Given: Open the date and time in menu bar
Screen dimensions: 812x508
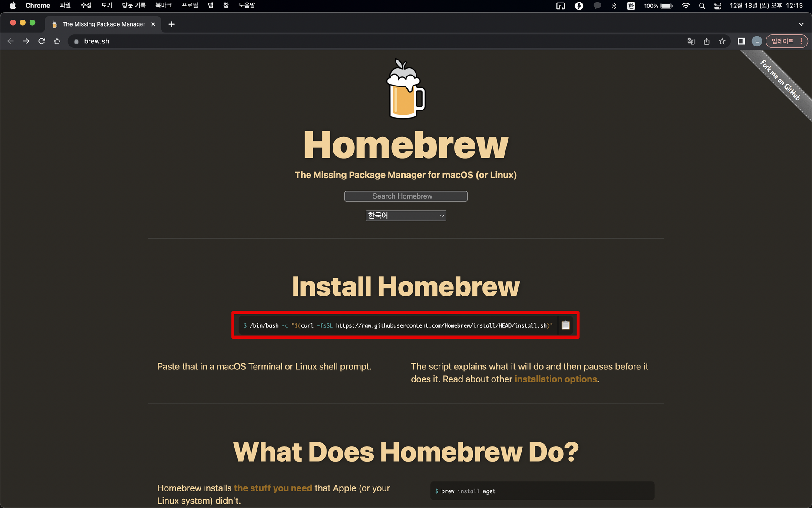Looking at the screenshot, I should click(x=766, y=6).
